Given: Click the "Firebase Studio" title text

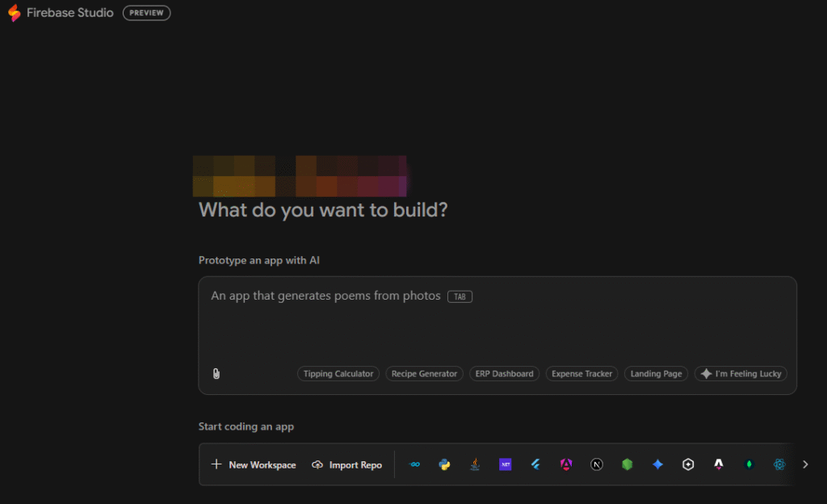Looking at the screenshot, I should (70, 13).
